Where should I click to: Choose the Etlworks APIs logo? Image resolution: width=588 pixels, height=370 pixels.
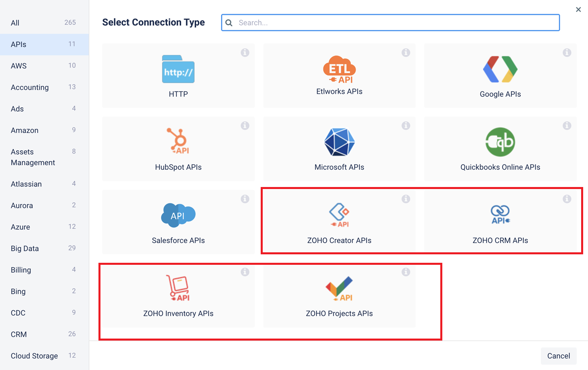click(x=339, y=69)
